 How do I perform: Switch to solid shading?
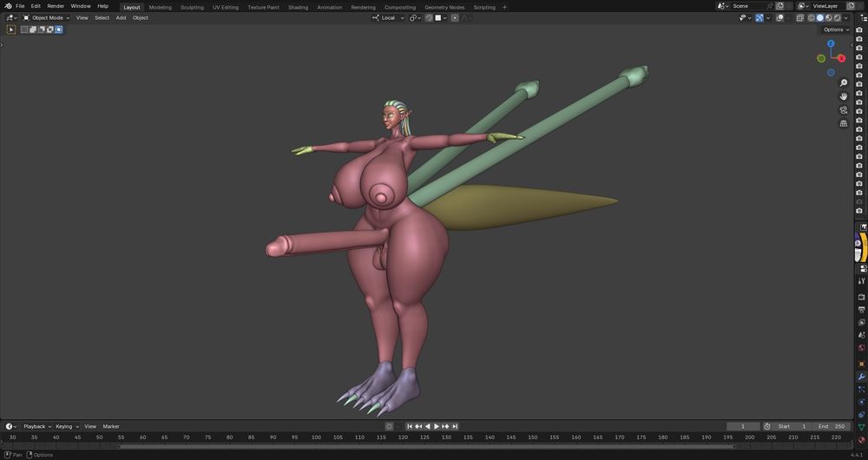tap(820, 17)
